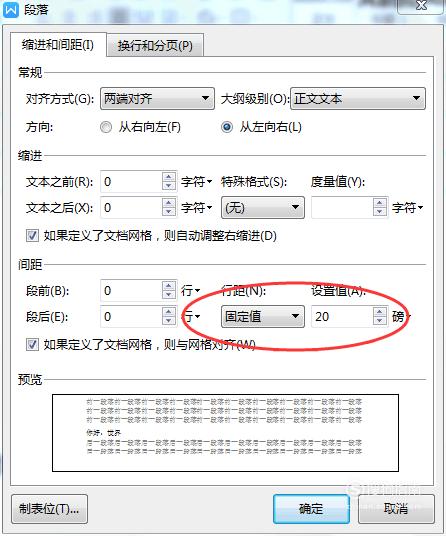The height and width of the screenshot is (536, 446).
Task: Open the 大纲级别 dropdown showing 正文文本
Action: click(x=357, y=98)
